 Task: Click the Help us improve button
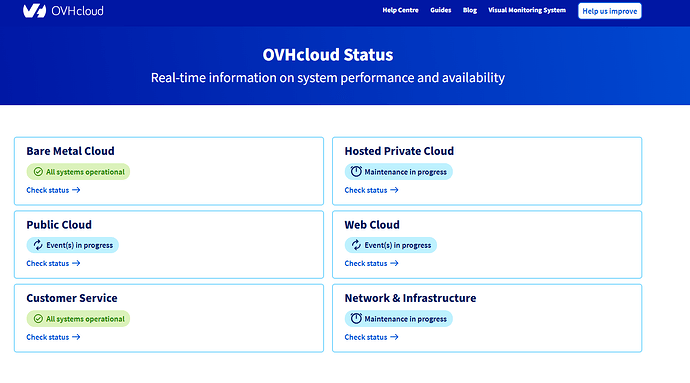coord(609,11)
